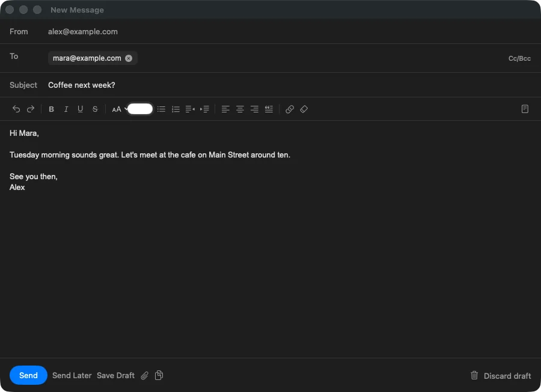This screenshot has height=392, width=541.
Task: Open the templates icon at toolbar's right
Action: click(525, 109)
